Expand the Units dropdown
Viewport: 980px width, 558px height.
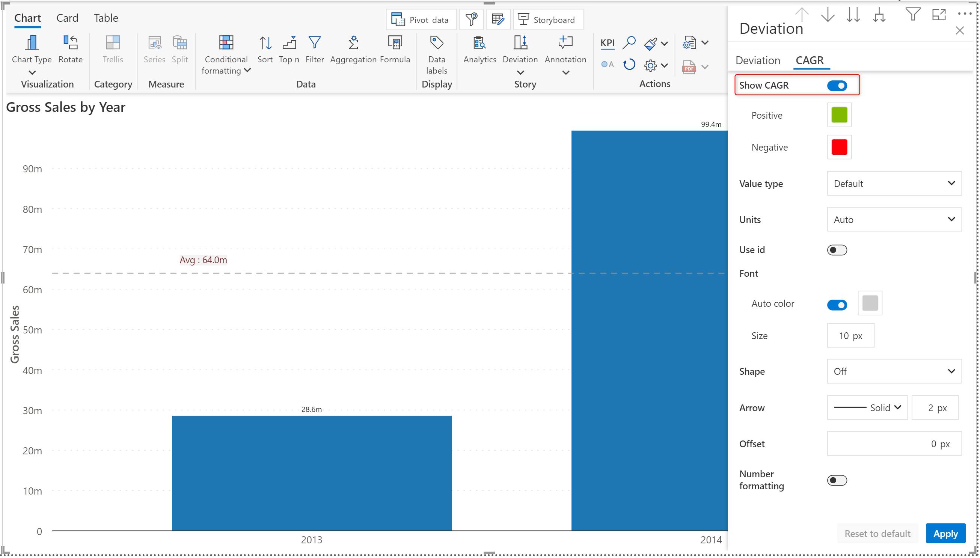(x=894, y=220)
